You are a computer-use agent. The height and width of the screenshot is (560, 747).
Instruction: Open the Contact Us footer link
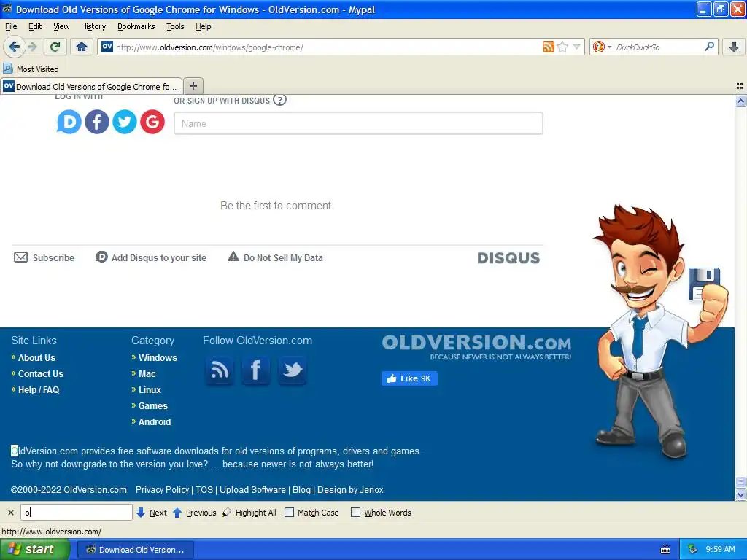(x=41, y=374)
